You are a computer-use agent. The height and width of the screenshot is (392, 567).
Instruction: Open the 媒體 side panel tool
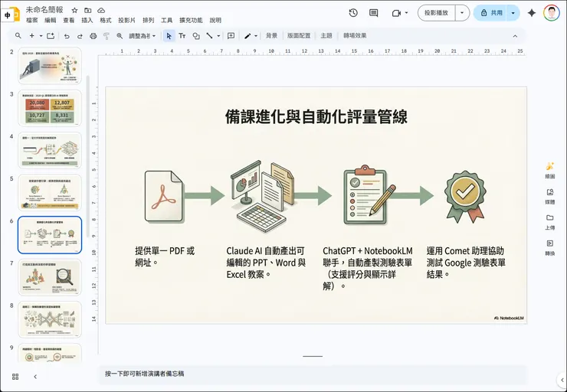[x=550, y=196]
